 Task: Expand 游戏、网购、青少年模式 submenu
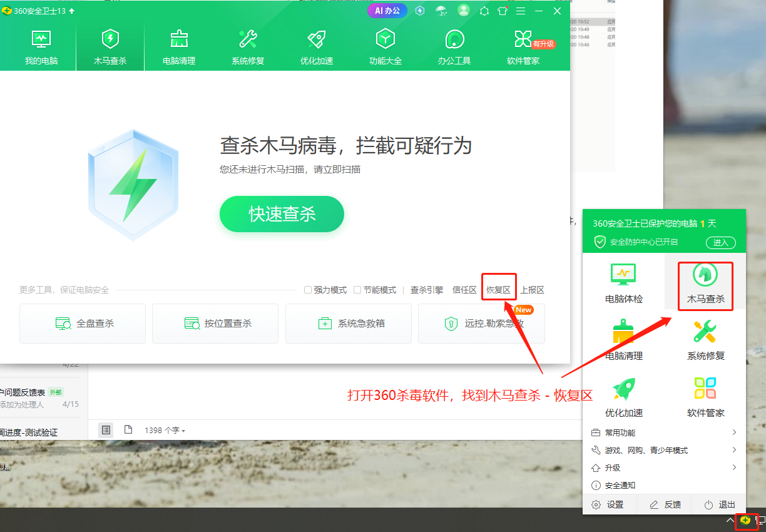(x=664, y=450)
